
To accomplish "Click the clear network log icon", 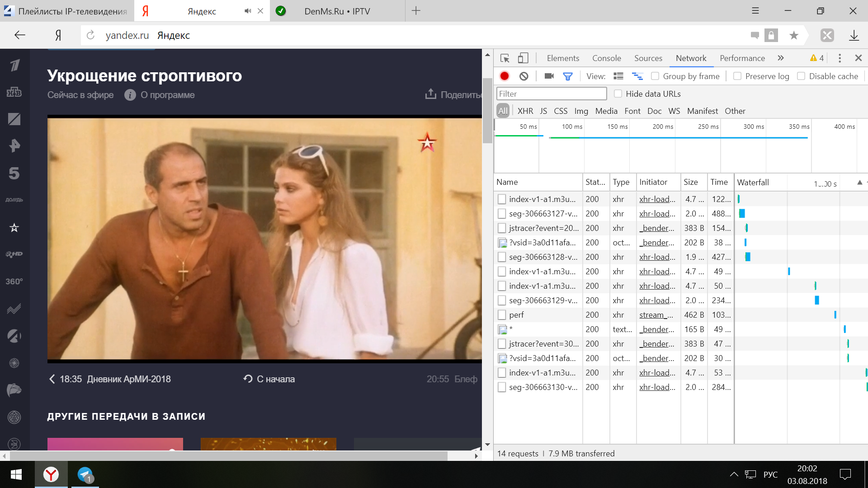I will pos(524,76).
